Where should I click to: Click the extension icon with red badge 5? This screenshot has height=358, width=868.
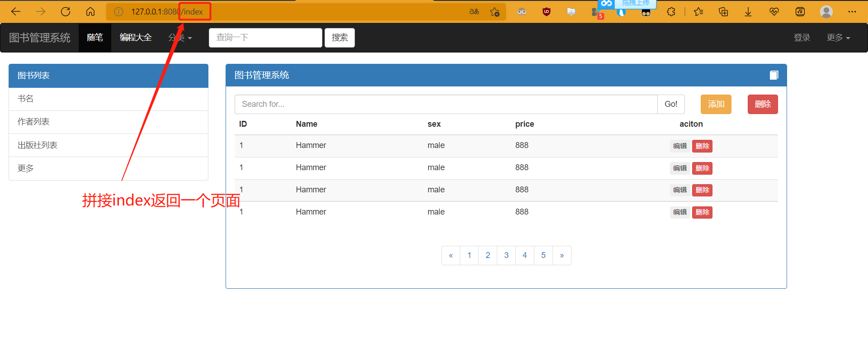coord(597,13)
